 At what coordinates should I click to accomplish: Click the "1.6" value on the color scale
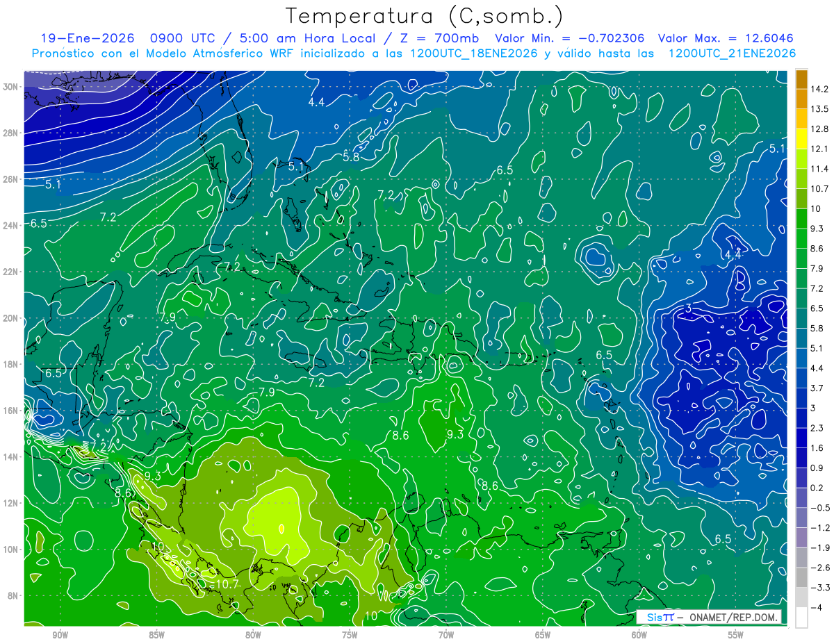(817, 447)
